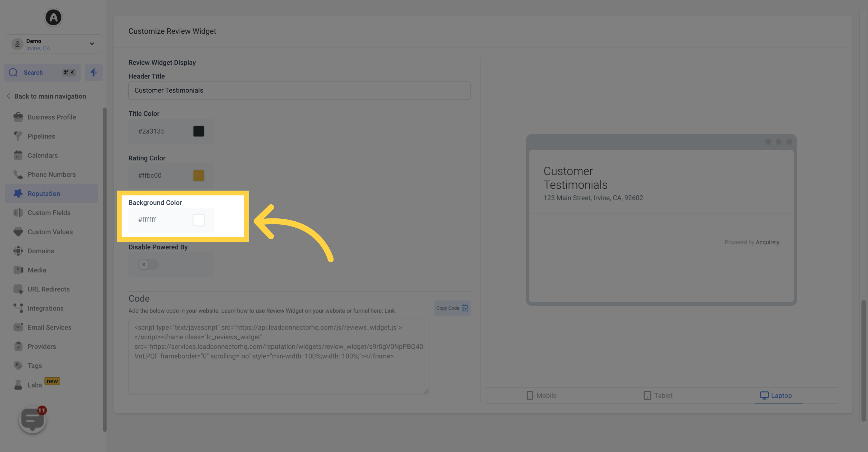Click inside the embed code textarea
Viewport: 868px width, 452px height.
279,356
